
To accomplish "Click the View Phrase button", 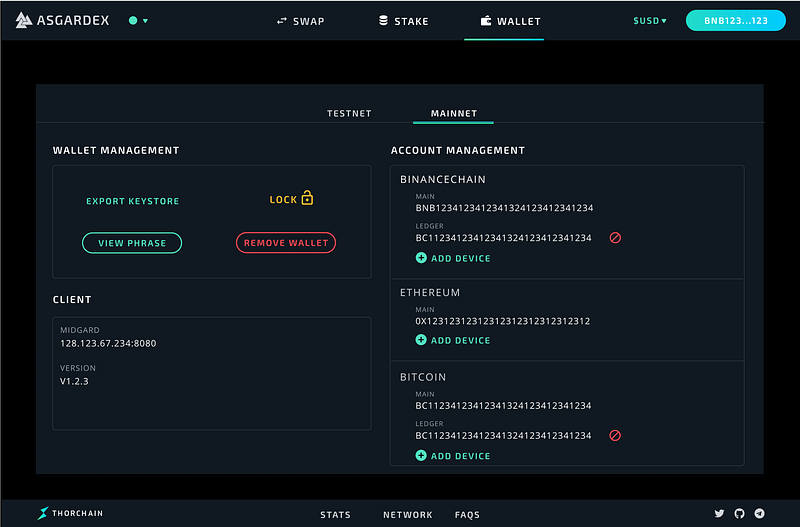I will 132,243.
